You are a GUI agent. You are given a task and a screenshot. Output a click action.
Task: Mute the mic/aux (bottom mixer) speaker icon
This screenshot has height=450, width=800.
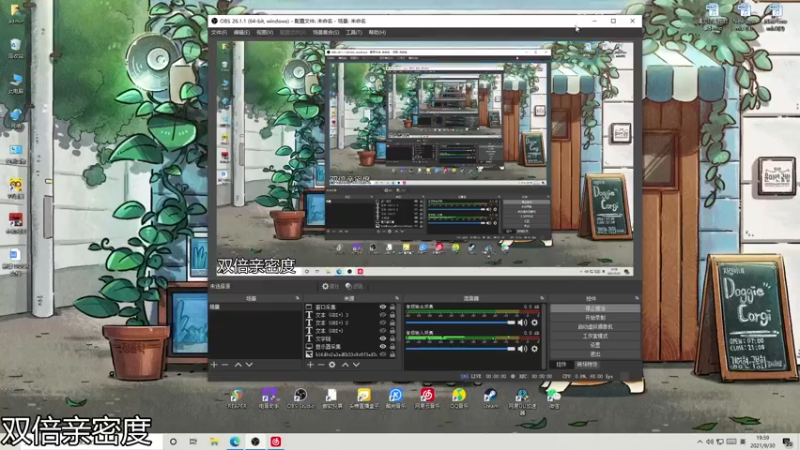[522, 349]
